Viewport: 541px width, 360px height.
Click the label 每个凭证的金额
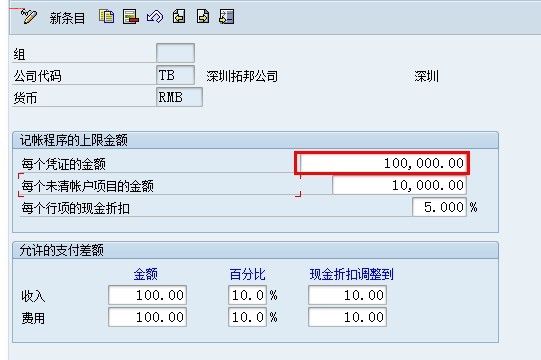(x=63, y=164)
